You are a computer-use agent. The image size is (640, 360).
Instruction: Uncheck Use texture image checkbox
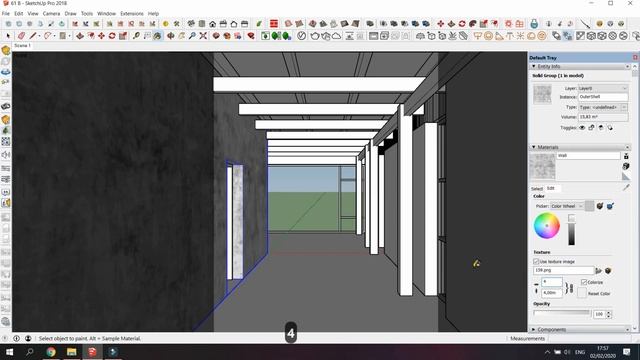(x=536, y=261)
